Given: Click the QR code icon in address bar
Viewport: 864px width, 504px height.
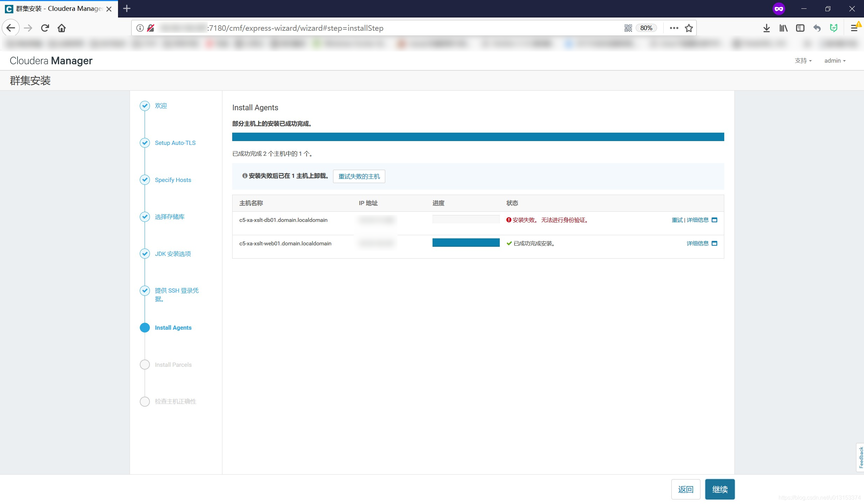Looking at the screenshot, I should (628, 28).
